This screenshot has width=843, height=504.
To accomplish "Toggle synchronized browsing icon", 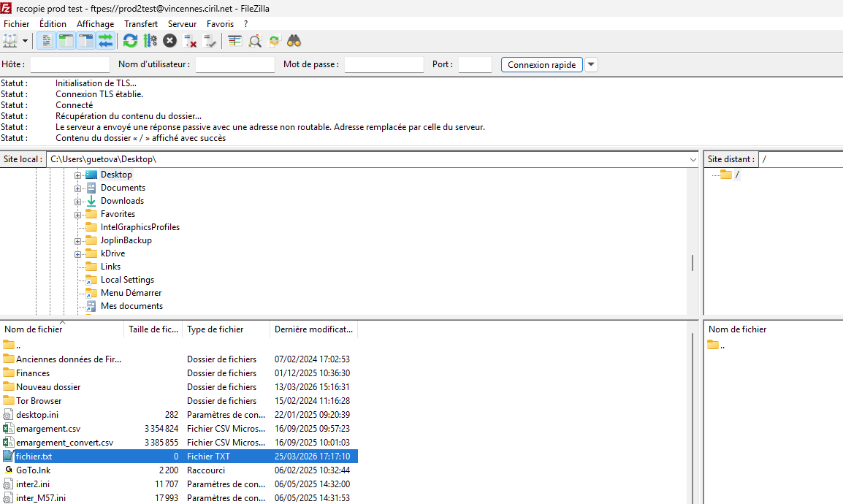I will pyautogui.click(x=275, y=41).
